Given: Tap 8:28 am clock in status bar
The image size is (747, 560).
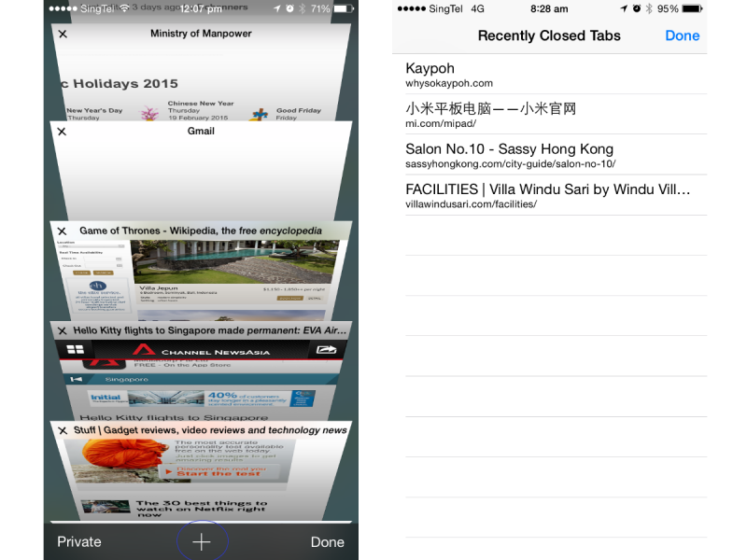Looking at the screenshot, I should 549,8.
